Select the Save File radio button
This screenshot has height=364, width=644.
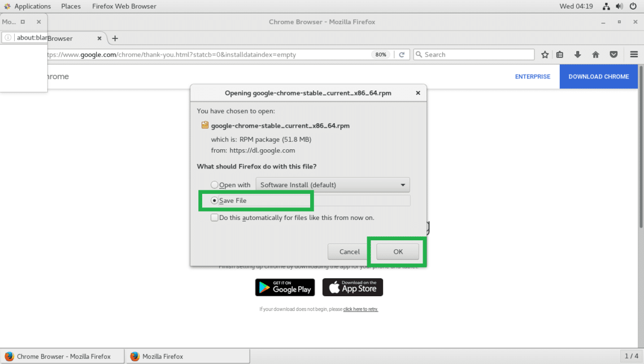[215, 201]
